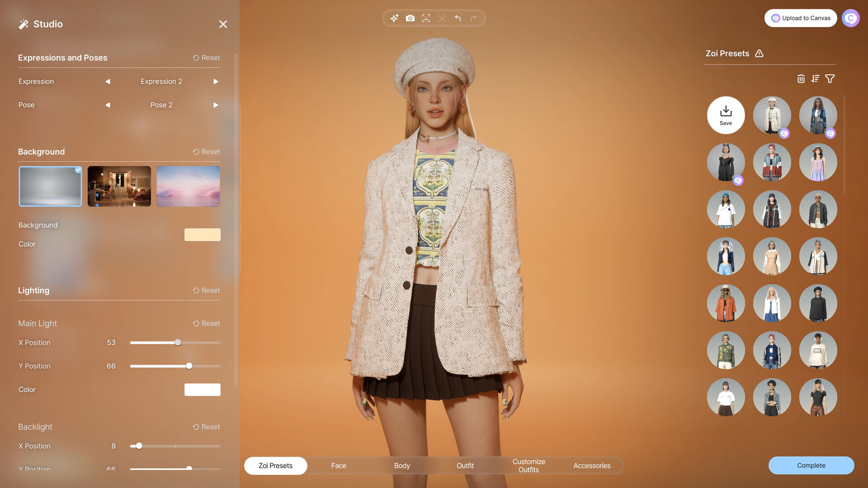The height and width of the screenshot is (488, 868).
Task: Select the olive jacket outfit preset thumbnail
Action: tap(726, 350)
